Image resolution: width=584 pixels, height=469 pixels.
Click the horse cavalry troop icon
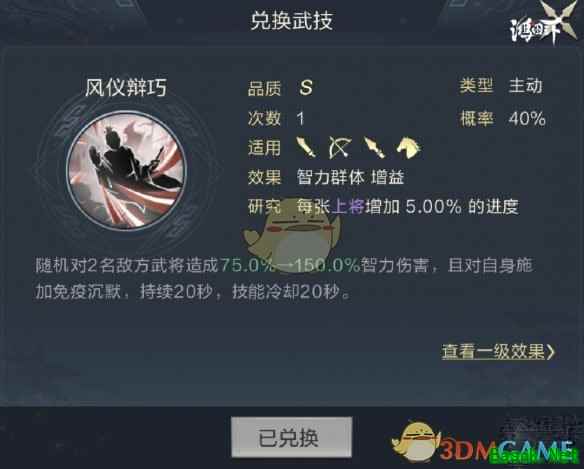[409, 148]
